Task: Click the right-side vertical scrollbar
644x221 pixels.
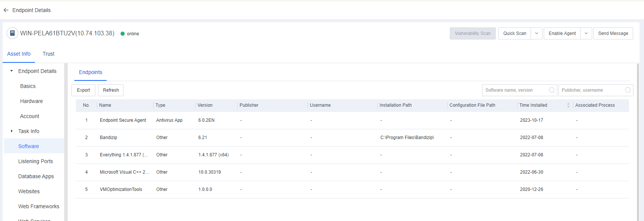Action: click(x=638, y=143)
